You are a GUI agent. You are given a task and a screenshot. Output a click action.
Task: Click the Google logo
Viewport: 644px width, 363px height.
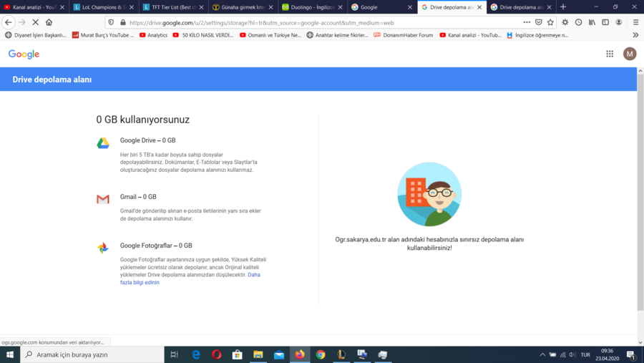[x=24, y=54]
